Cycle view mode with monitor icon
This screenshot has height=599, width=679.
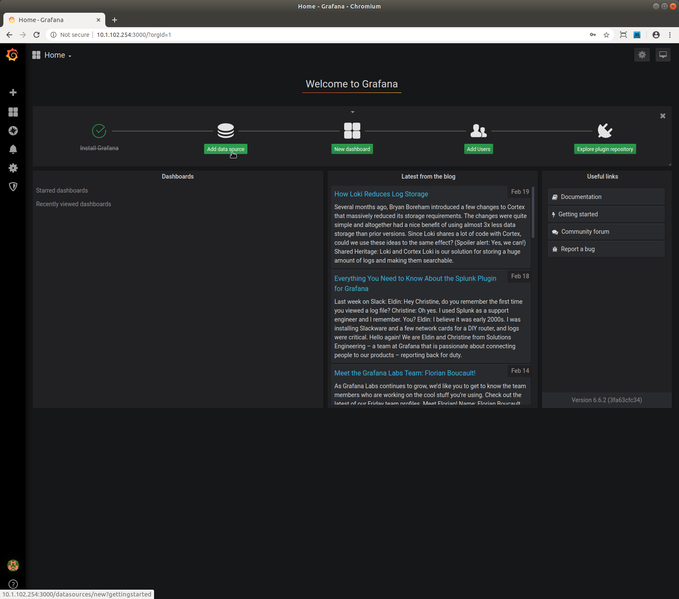point(663,55)
